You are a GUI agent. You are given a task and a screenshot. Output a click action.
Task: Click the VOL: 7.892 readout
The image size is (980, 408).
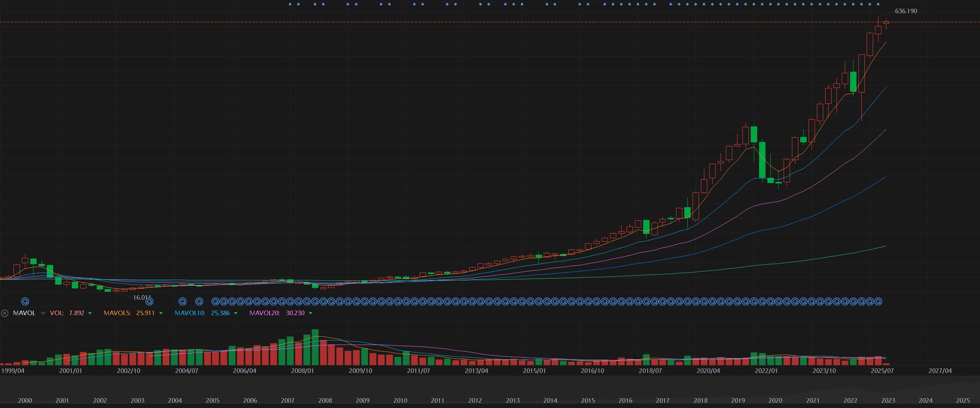67,313
